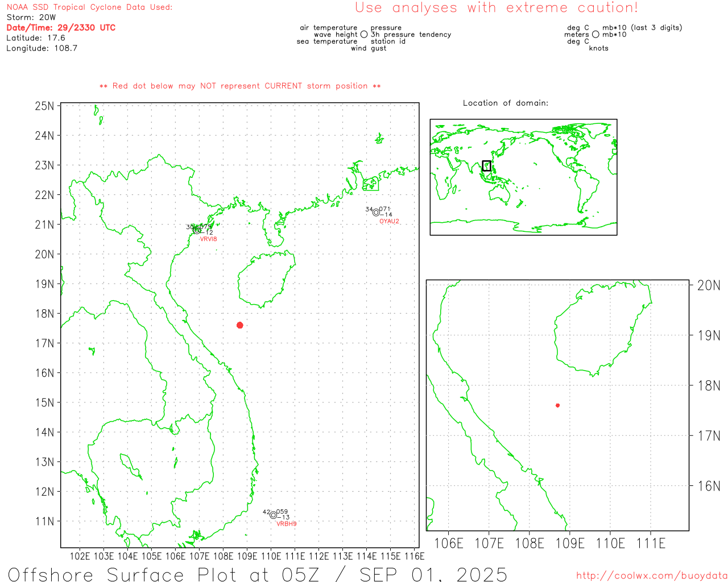Select station OYAU2 marker circle
The height and width of the screenshot is (582, 728).
click(x=376, y=213)
